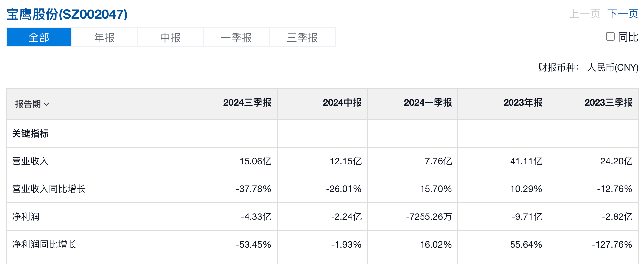The width and height of the screenshot is (644, 264).
Task: Enable the 同比 checkbox
Action: (x=610, y=36)
